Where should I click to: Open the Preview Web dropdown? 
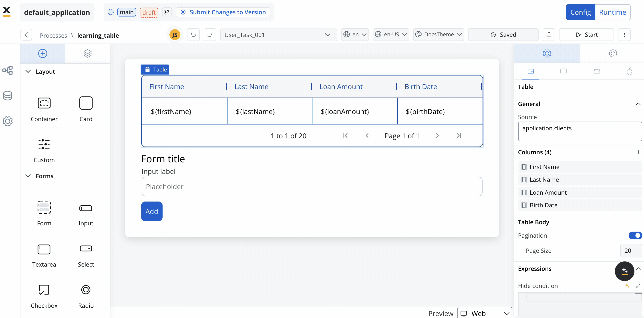[485, 313]
